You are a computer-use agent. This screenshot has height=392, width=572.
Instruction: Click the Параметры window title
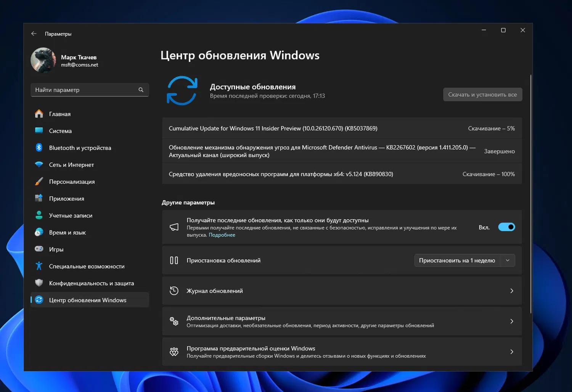[x=58, y=34]
